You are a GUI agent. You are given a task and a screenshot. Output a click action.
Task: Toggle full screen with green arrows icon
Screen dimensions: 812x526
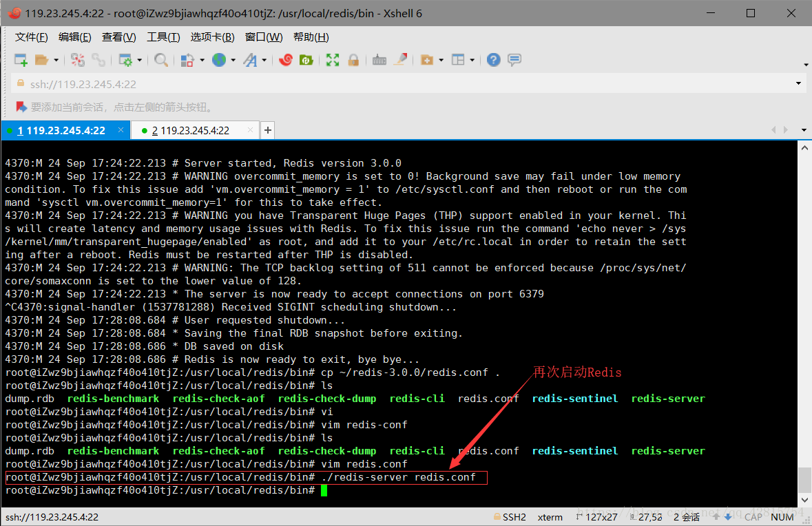(x=333, y=60)
